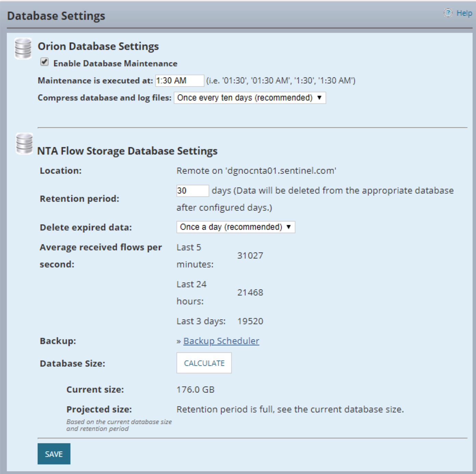Open the Help link
476x474 pixels.
(464, 13)
